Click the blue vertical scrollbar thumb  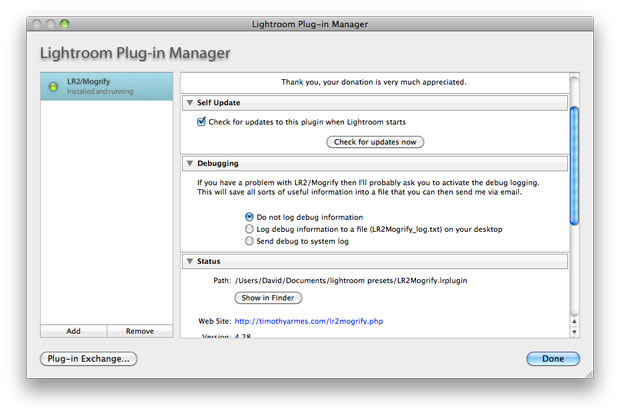(575, 166)
